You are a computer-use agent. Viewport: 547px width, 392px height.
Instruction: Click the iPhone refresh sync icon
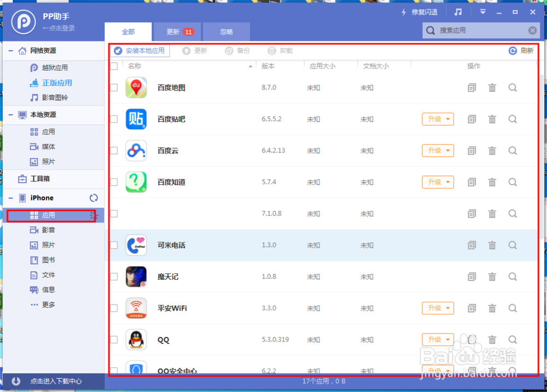94,198
